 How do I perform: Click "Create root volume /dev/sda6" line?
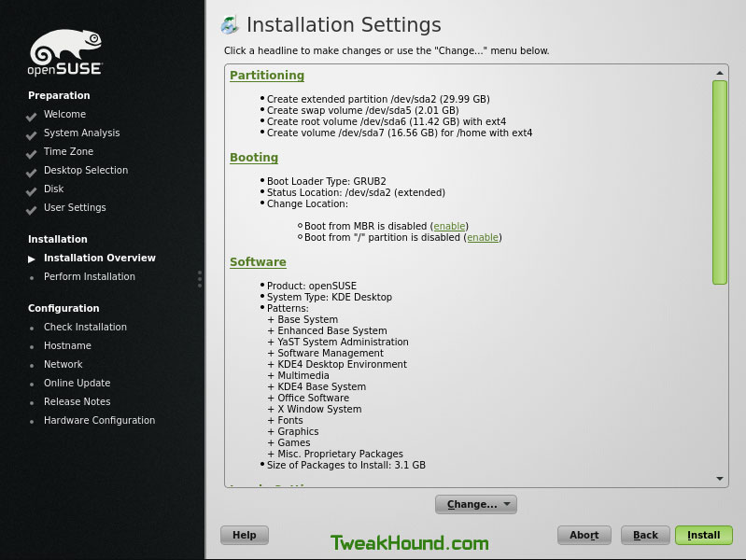click(x=387, y=122)
